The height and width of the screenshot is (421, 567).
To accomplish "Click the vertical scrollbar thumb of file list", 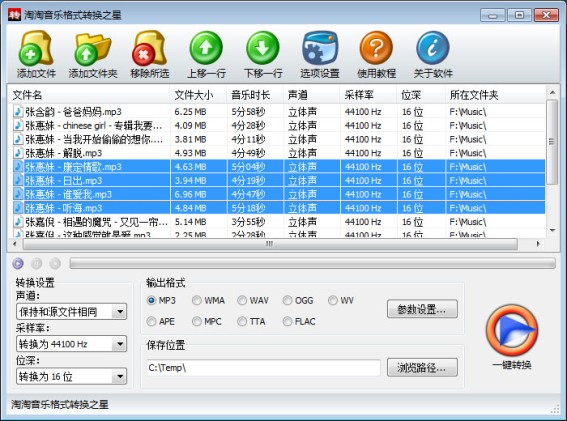I will 551,142.
